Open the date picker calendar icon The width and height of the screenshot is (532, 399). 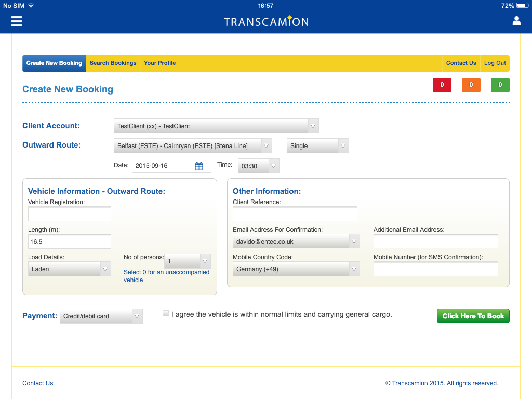(x=199, y=166)
